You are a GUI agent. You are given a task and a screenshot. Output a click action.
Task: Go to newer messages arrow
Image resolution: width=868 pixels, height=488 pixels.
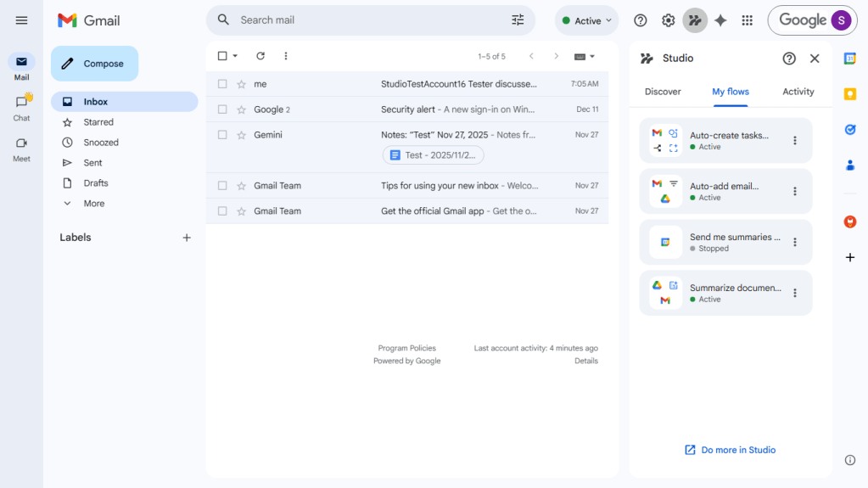click(x=531, y=56)
